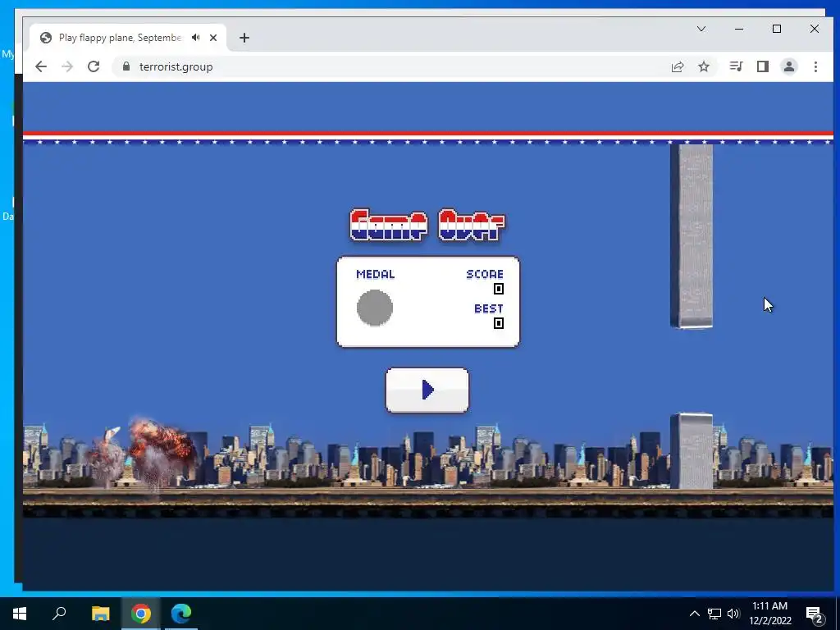Open a new tab
Screen dimensions: 840x630
[x=244, y=38]
